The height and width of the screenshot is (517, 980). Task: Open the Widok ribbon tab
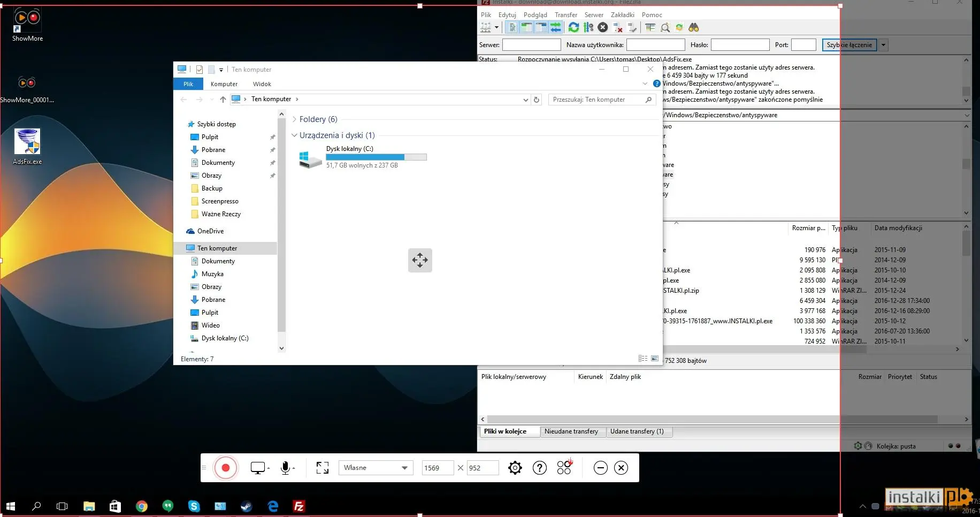click(x=262, y=84)
